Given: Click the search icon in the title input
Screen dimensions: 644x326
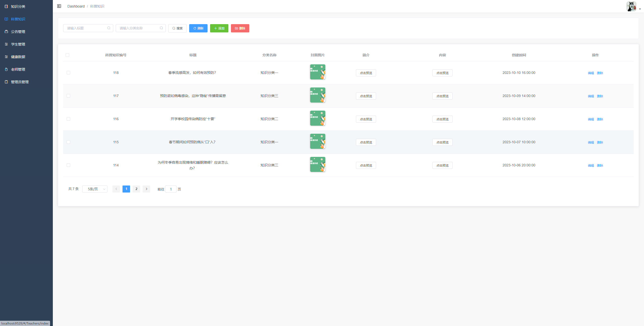Looking at the screenshot, I should (109, 28).
